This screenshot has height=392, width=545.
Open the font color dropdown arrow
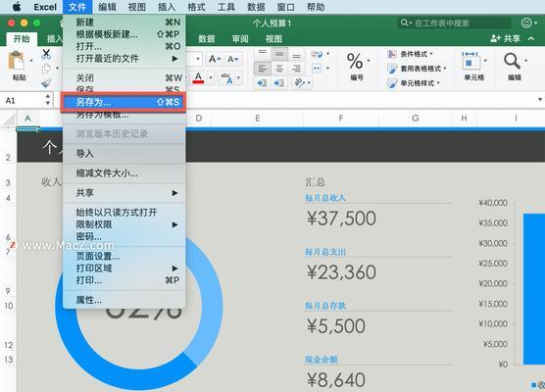coord(211,77)
